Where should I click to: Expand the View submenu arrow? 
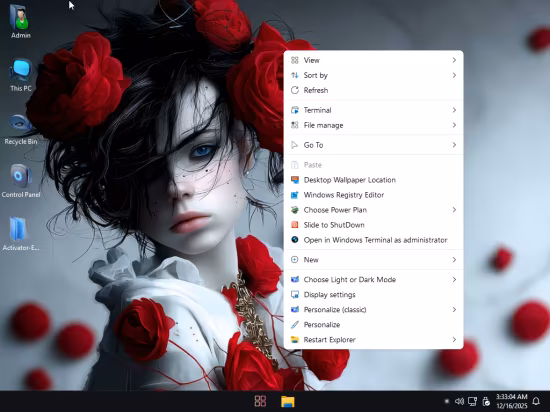point(454,60)
